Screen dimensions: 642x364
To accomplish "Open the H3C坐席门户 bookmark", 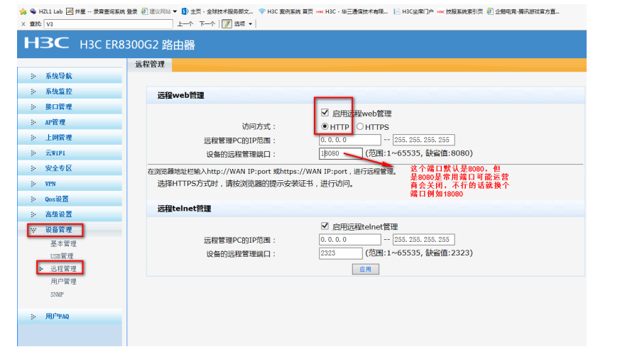I will point(413,11).
